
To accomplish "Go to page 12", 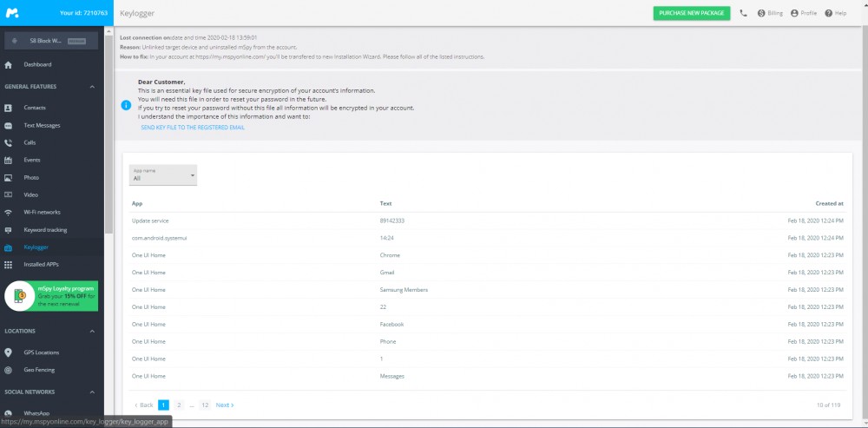I will [205, 405].
